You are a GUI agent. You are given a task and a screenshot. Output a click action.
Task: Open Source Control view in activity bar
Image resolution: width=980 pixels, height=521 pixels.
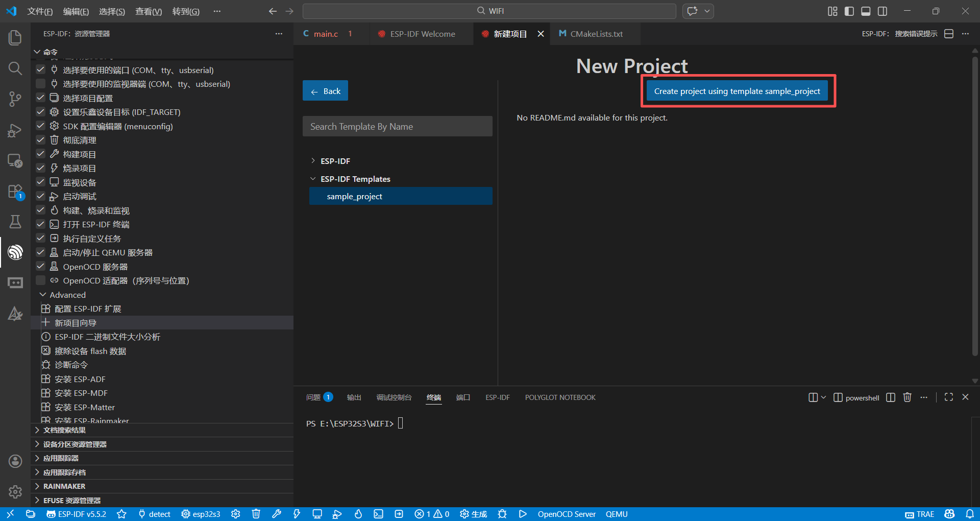pyautogui.click(x=15, y=99)
